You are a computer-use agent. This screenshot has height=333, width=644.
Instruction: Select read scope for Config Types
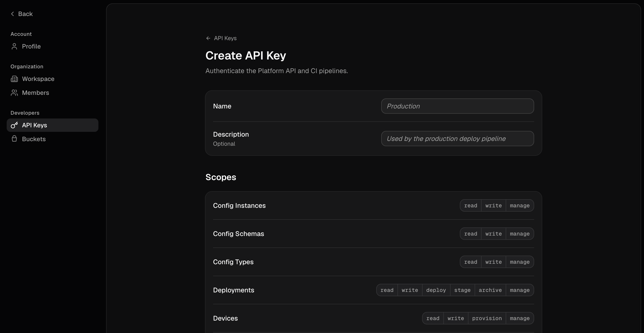click(x=471, y=262)
